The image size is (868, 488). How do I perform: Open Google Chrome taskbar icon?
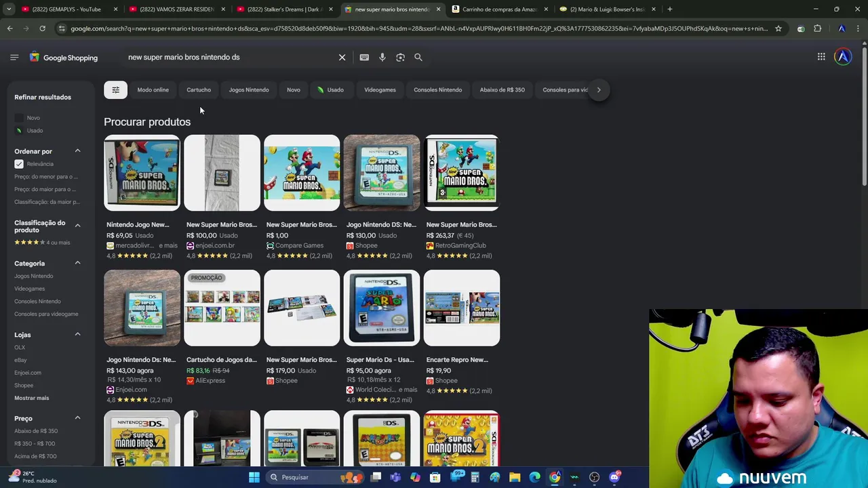pos(555,477)
